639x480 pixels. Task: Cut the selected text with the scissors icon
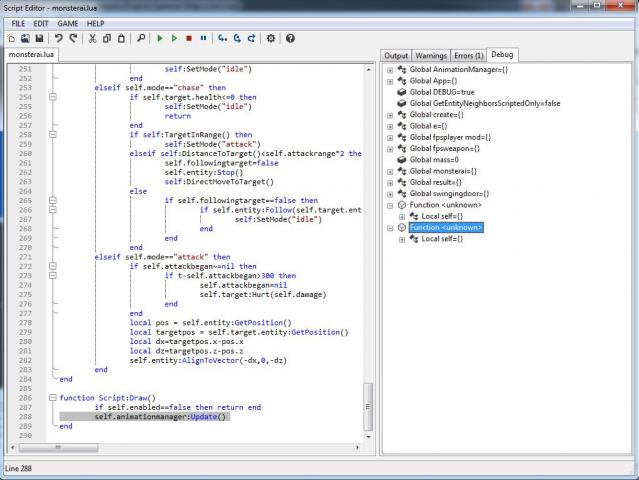coord(92,38)
